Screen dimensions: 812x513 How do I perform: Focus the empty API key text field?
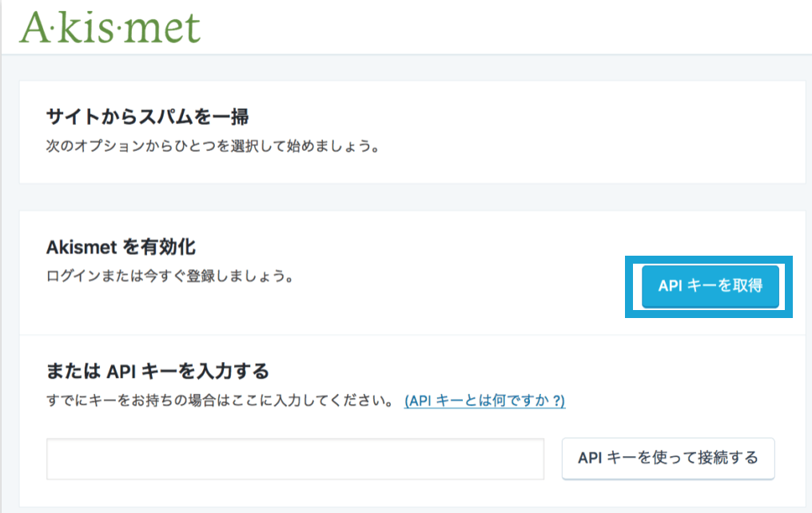pyautogui.click(x=295, y=459)
